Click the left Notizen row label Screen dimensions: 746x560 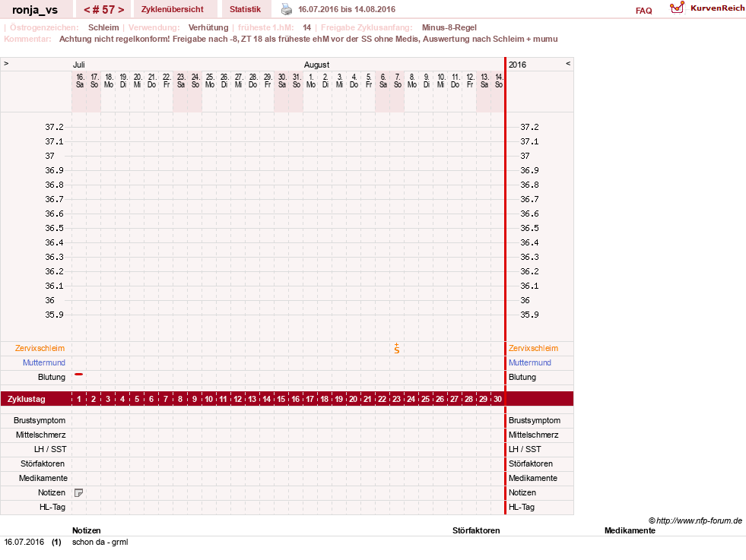(x=52, y=493)
